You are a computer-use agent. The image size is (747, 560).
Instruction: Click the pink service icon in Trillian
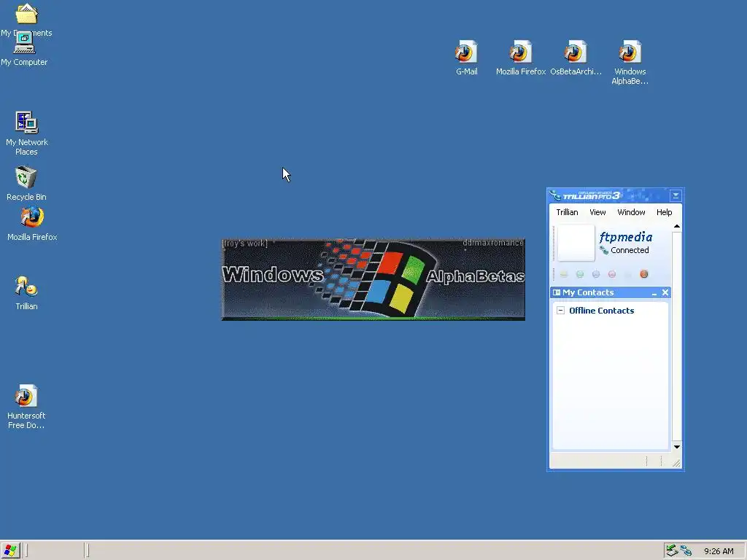tap(612, 274)
